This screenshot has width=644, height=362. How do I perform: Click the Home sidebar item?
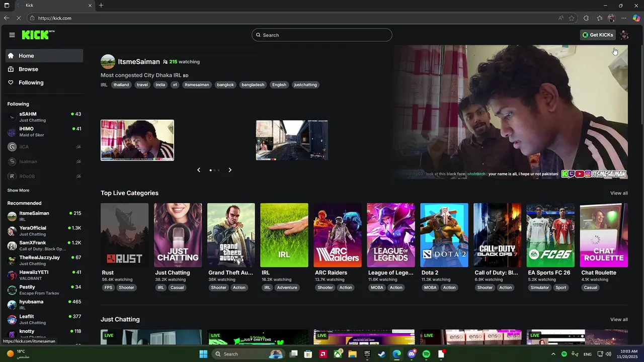click(44, 56)
